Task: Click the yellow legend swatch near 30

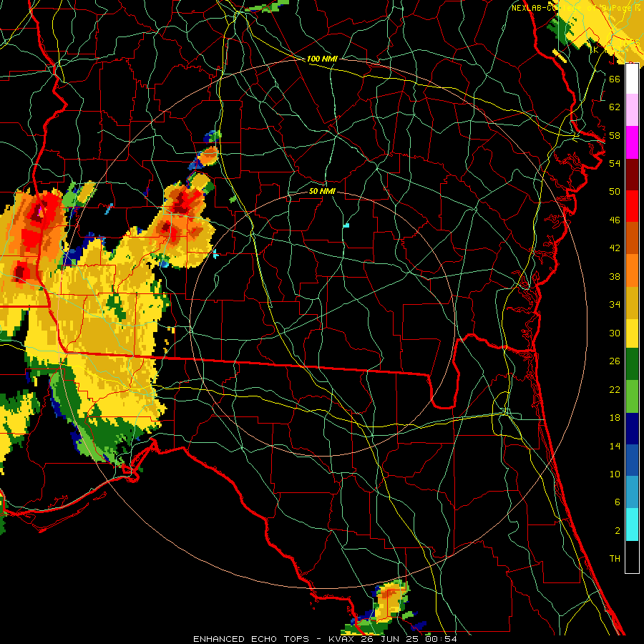Action: click(632, 333)
